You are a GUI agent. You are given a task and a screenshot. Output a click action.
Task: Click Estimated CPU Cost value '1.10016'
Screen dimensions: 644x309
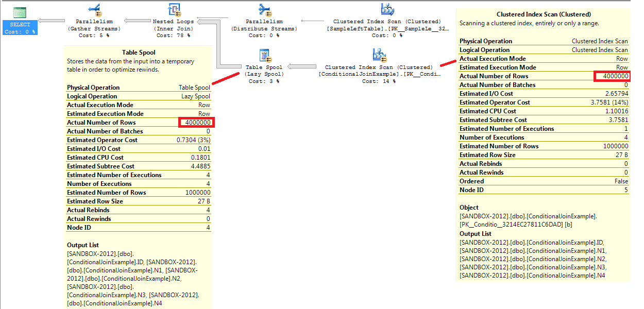coord(617,111)
